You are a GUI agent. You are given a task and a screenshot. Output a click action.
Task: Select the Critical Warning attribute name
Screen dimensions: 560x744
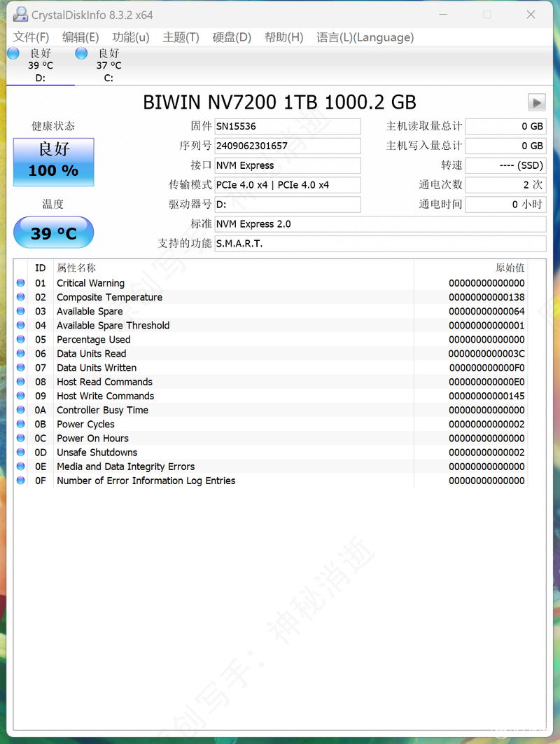90,283
